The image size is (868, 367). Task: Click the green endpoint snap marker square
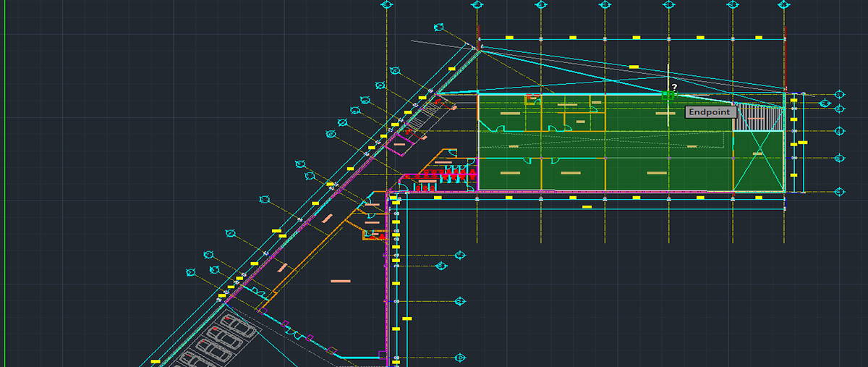pos(668,95)
